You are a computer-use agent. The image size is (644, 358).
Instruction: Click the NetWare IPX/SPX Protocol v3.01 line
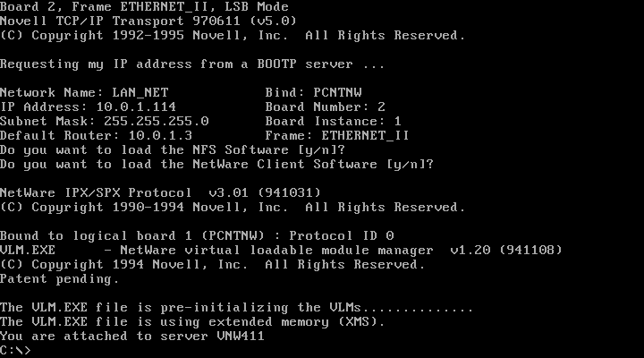(160, 192)
